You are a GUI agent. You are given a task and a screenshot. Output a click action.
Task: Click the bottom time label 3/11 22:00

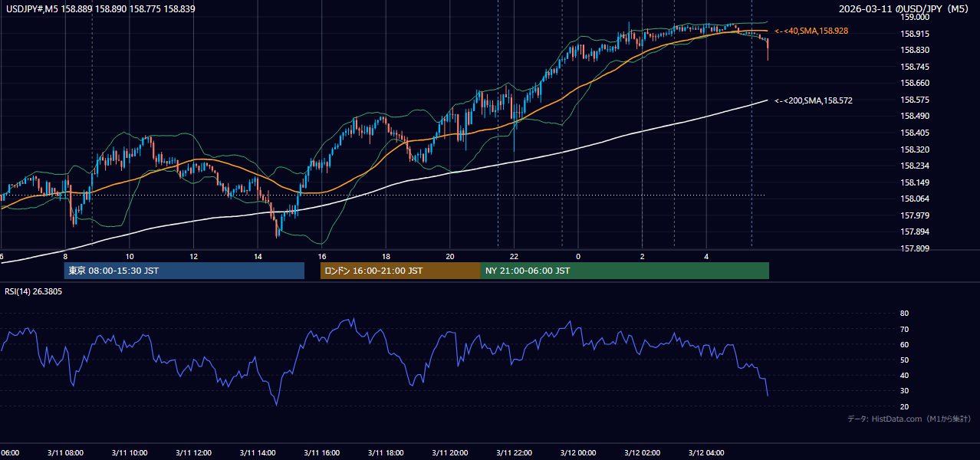pyautogui.click(x=514, y=453)
